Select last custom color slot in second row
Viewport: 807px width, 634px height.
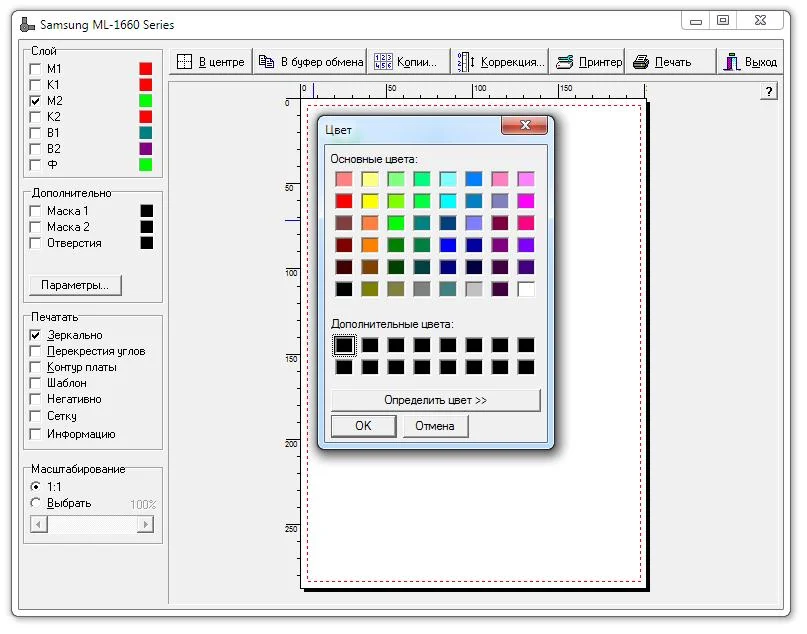point(525,367)
